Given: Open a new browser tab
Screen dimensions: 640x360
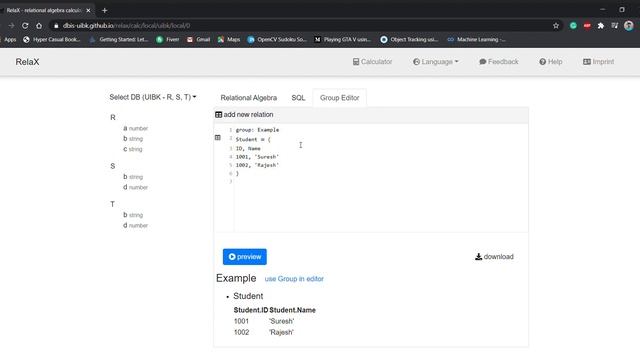Looking at the screenshot, I should point(104,10).
